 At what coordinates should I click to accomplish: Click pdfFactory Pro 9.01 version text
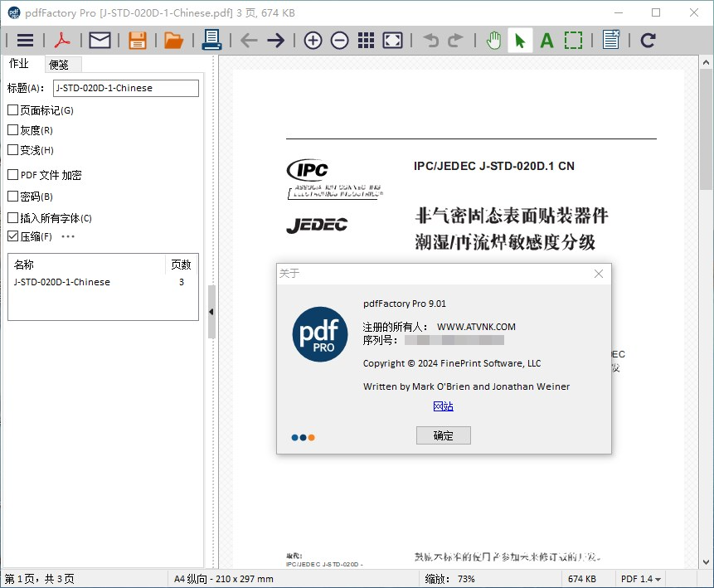pyautogui.click(x=405, y=304)
